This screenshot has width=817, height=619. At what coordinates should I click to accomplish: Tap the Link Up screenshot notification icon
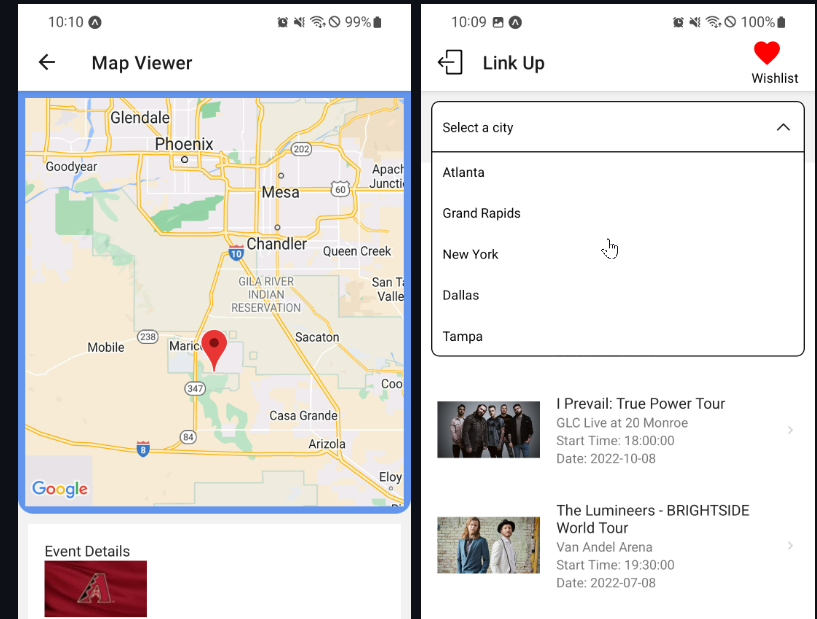click(498, 22)
